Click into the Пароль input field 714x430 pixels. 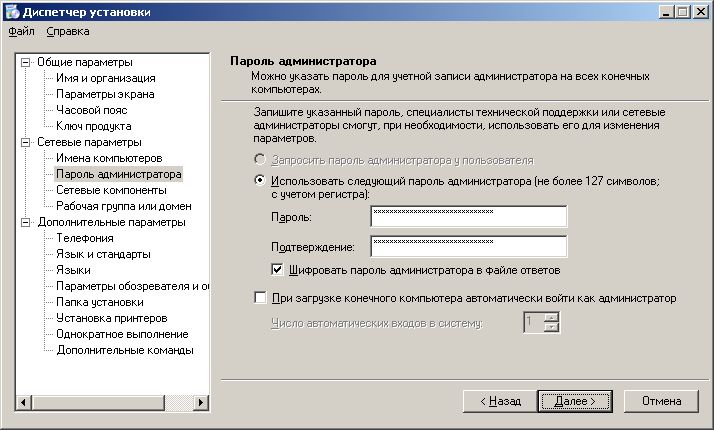point(467,217)
